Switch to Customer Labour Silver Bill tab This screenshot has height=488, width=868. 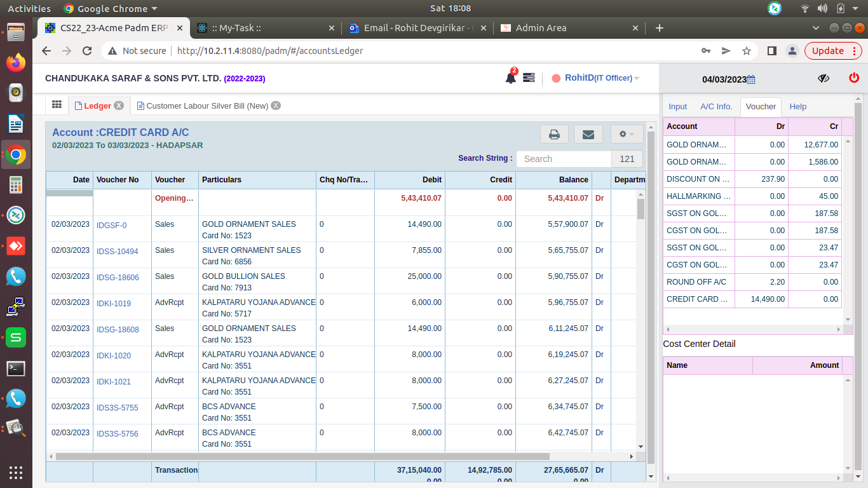pyautogui.click(x=207, y=106)
